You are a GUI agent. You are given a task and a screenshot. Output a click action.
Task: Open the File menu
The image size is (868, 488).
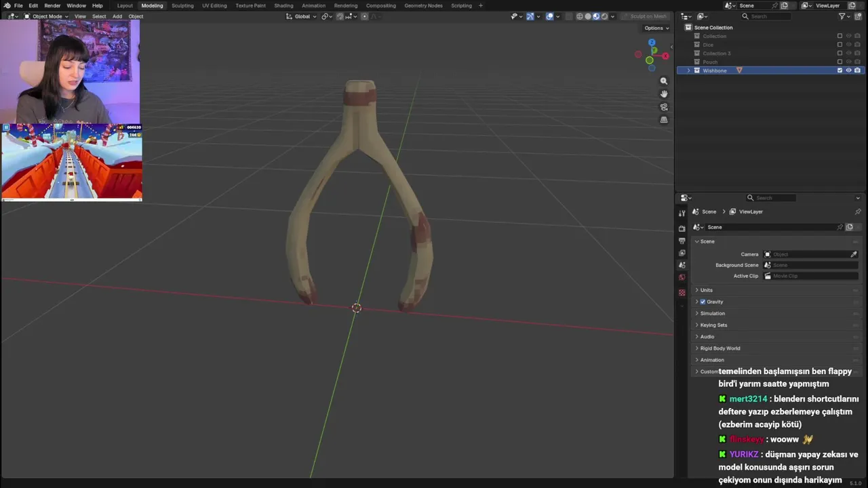[x=18, y=5]
